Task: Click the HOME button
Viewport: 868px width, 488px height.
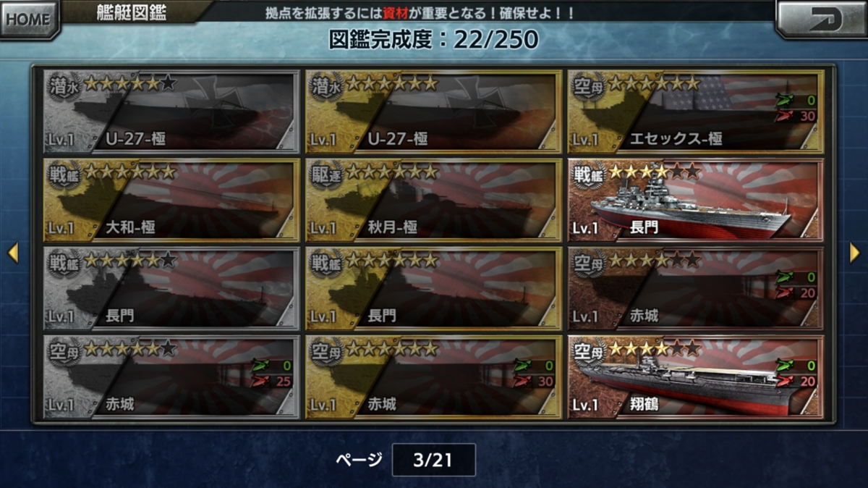Action: pyautogui.click(x=29, y=20)
